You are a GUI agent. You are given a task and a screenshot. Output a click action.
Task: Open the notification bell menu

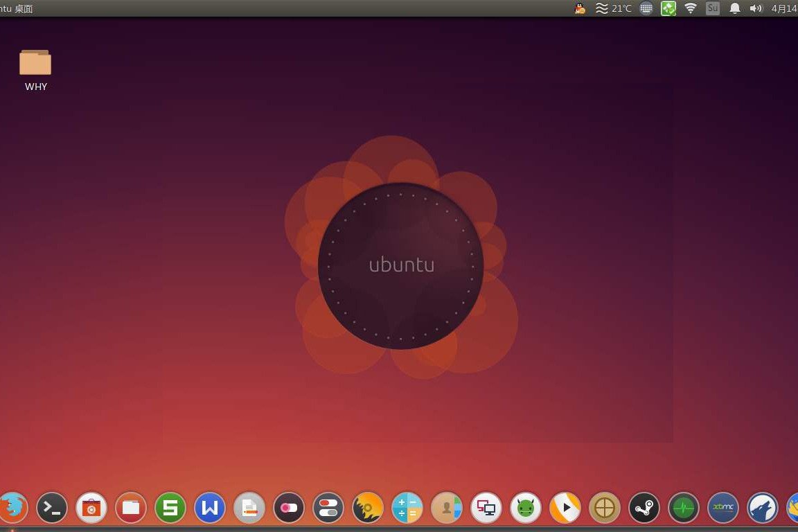click(734, 9)
